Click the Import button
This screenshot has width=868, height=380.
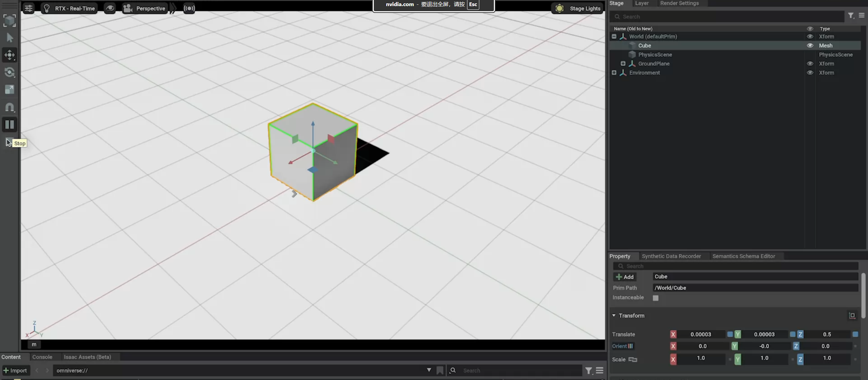(x=15, y=371)
